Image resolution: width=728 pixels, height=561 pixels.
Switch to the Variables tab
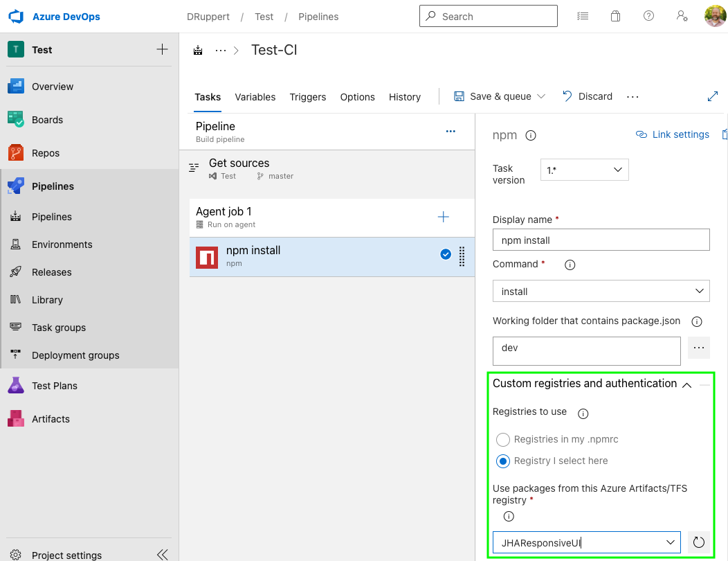(x=255, y=97)
